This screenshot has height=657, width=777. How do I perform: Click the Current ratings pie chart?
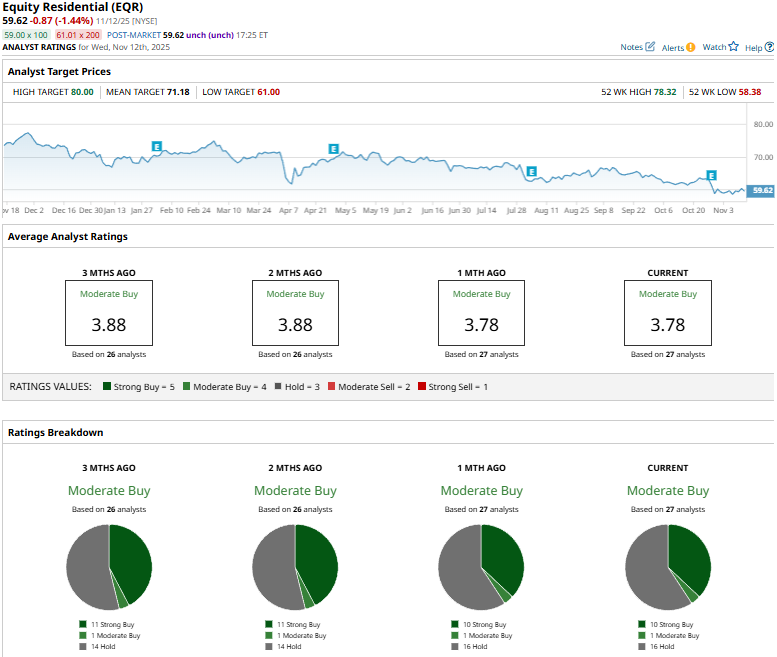click(668, 566)
